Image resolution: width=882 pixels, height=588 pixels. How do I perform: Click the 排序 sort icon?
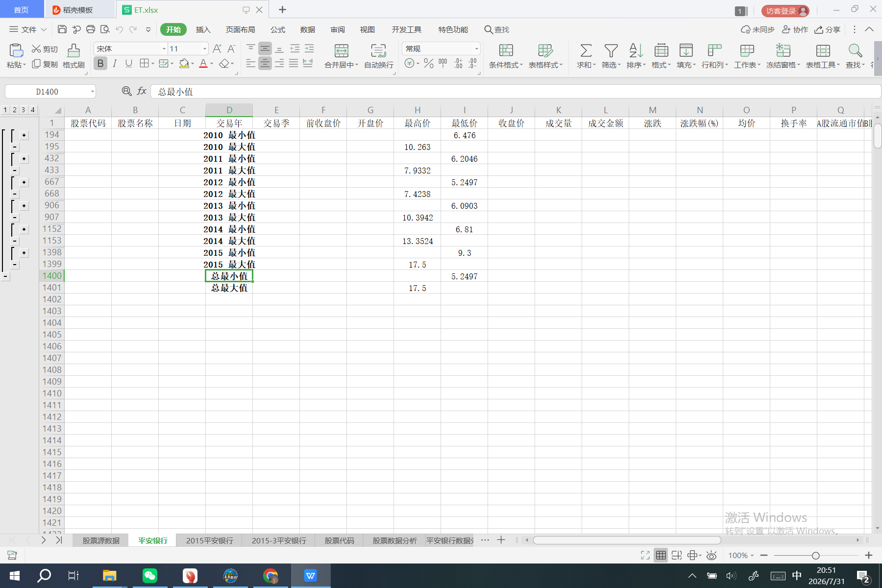(x=636, y=50)
